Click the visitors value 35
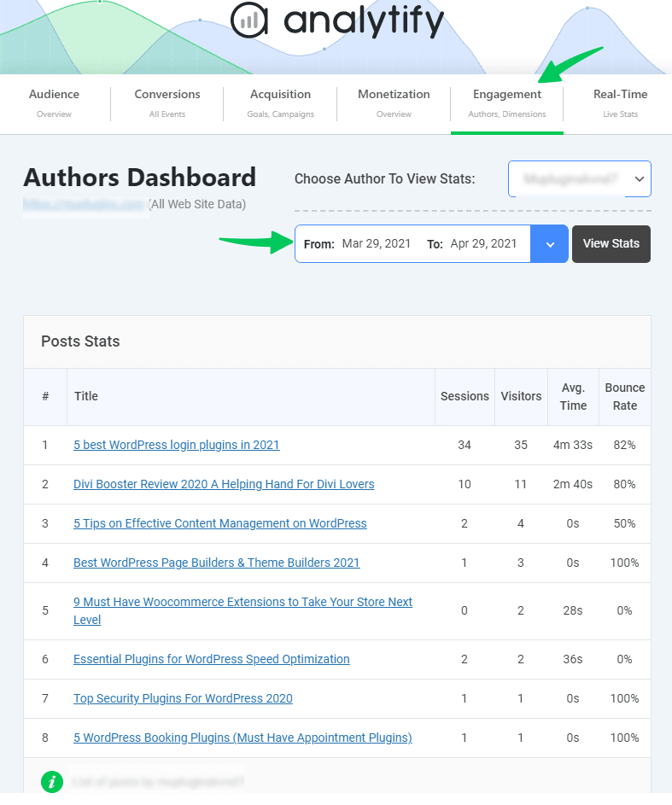This screenshot has width=672, height=805. coord(521,445)
